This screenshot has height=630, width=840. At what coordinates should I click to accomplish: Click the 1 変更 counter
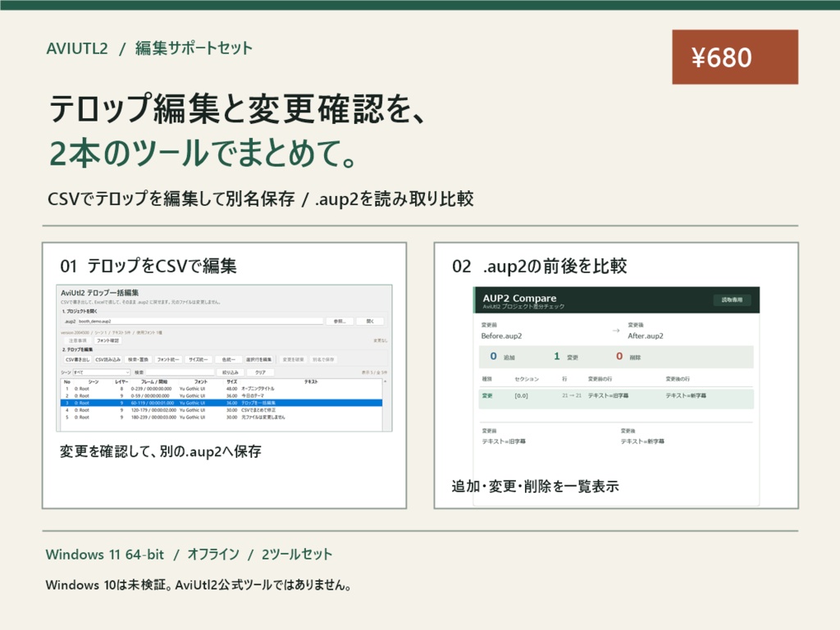566,357
